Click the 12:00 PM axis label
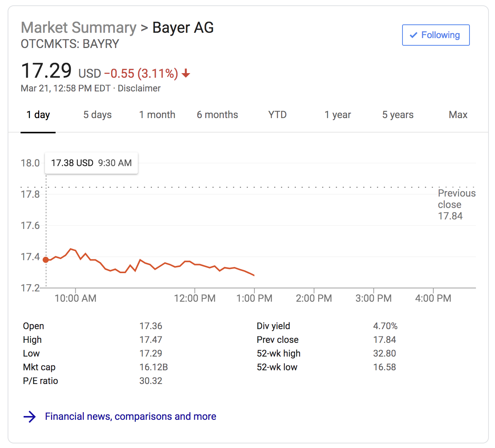Screen dimensions: 495x448 195,298
